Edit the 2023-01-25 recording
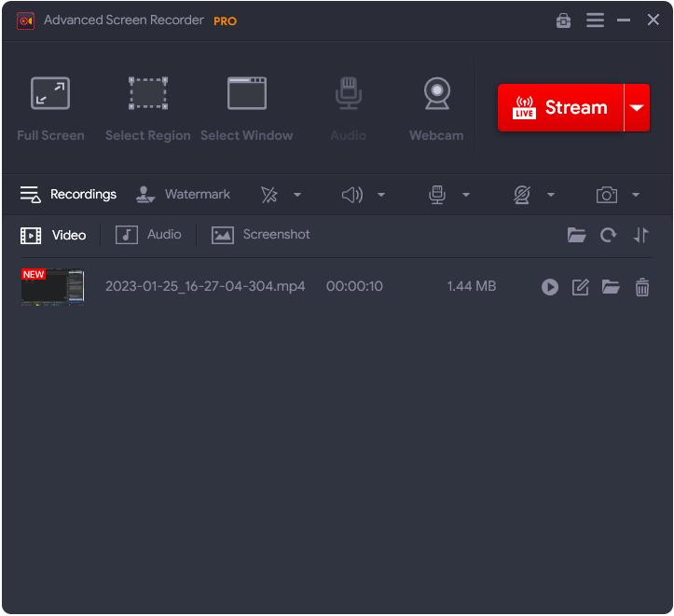The width and height of the screenshot is (674, 616). point(580,287)
